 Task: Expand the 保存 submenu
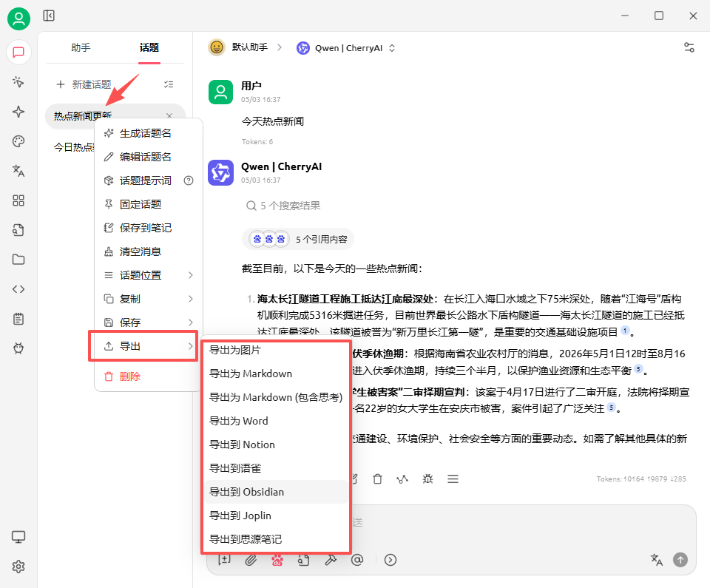[149, 322]
